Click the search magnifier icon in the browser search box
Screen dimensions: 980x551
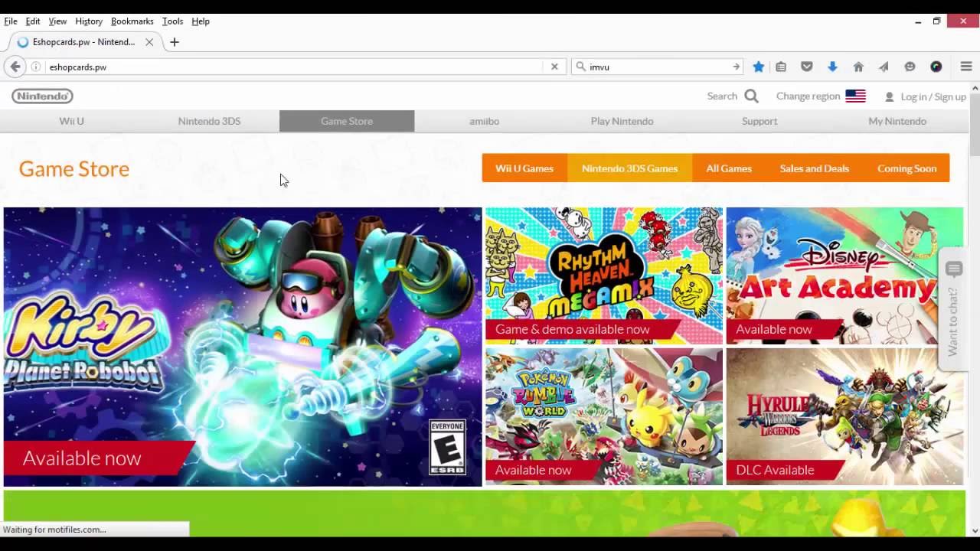point(581,67)
